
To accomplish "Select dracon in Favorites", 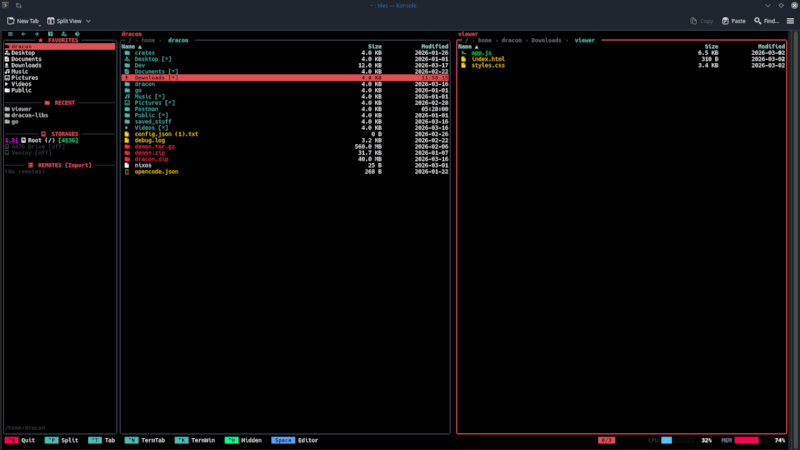I will [60, 46].
